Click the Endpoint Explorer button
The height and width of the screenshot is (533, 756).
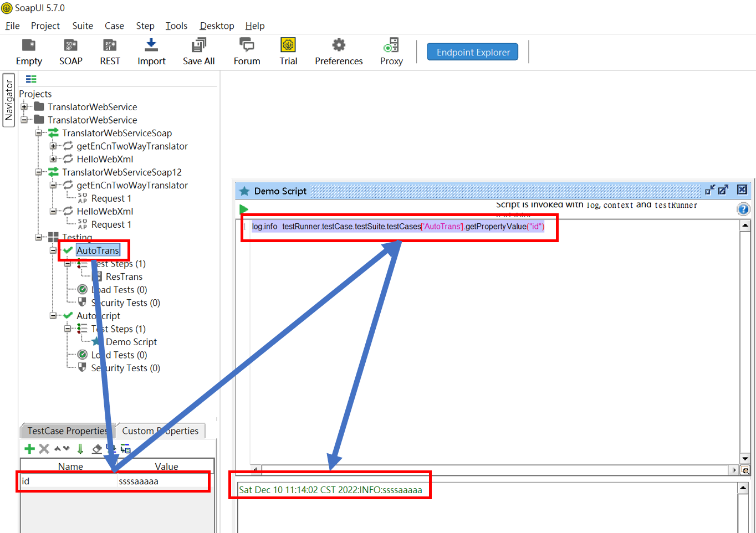click(x=472, y=52)
